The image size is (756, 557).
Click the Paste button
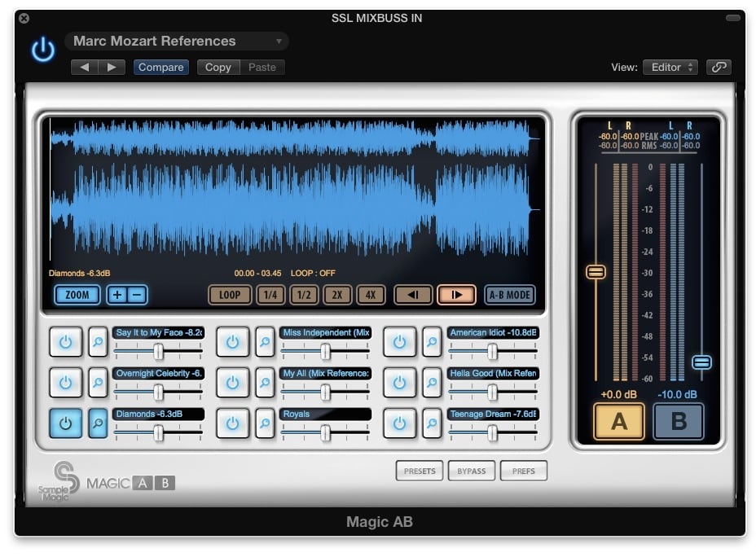pos(262,68)
